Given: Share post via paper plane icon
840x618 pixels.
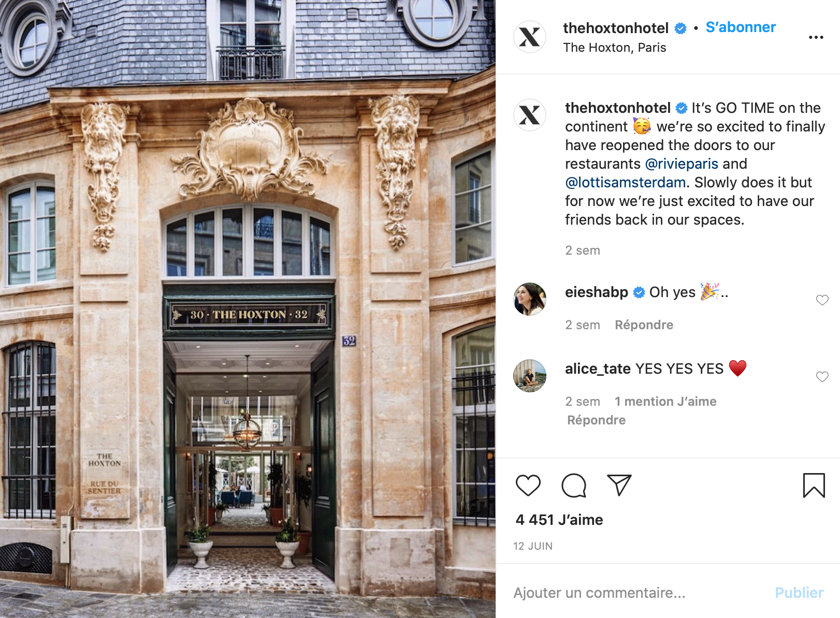Looking at the screenshot, I should coord(619,485).
